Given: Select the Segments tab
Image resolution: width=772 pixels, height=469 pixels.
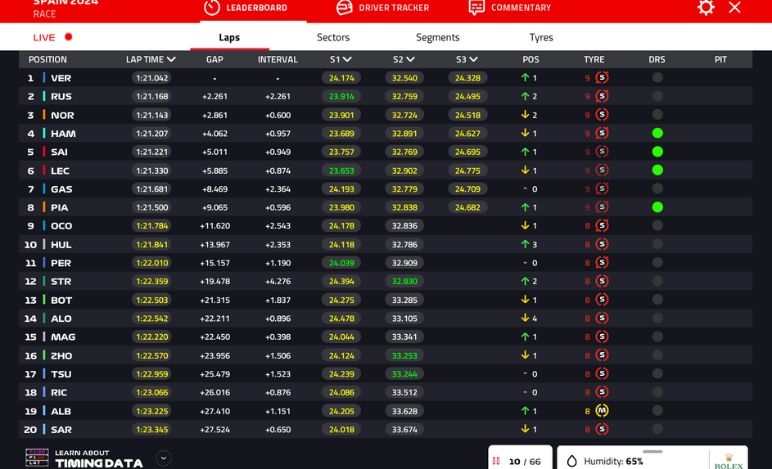Looking at the screenshot, I should 437,37.
